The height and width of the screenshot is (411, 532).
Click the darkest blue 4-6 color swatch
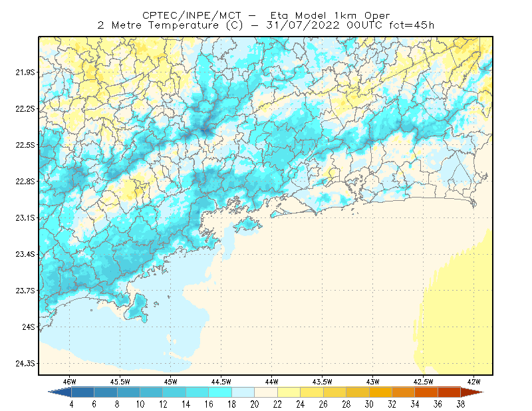coord(82,392)
